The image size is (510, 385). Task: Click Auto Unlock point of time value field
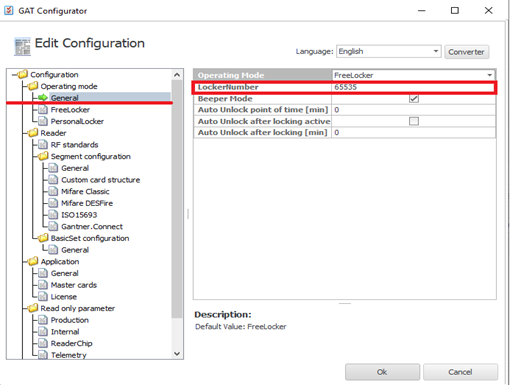[413, 110]
